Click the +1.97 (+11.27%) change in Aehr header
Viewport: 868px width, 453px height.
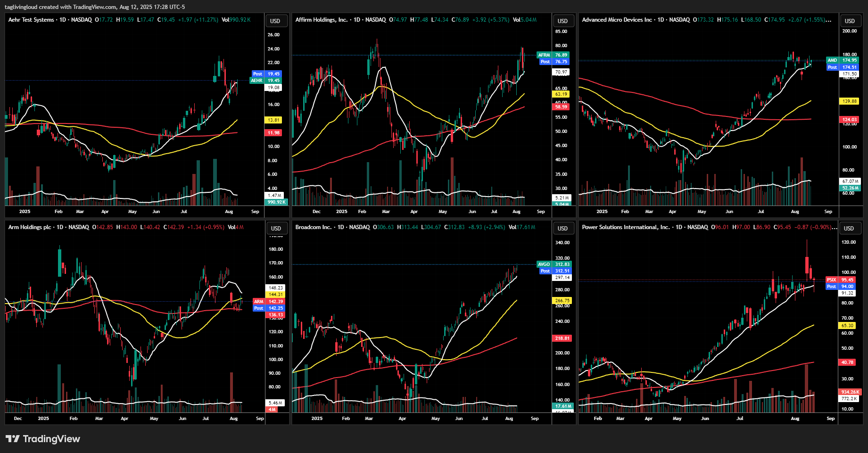(x=198, y=20)
